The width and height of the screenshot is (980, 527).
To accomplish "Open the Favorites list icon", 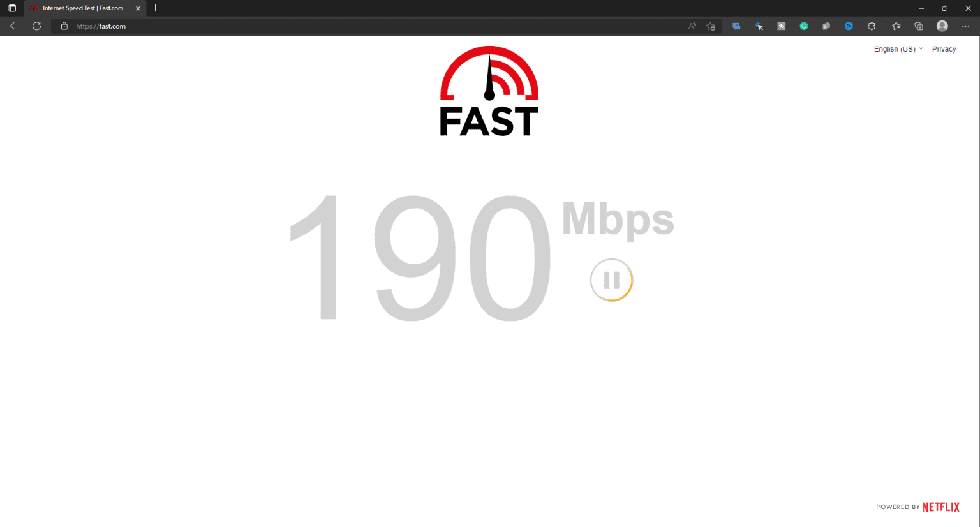I will pos(896,26).
